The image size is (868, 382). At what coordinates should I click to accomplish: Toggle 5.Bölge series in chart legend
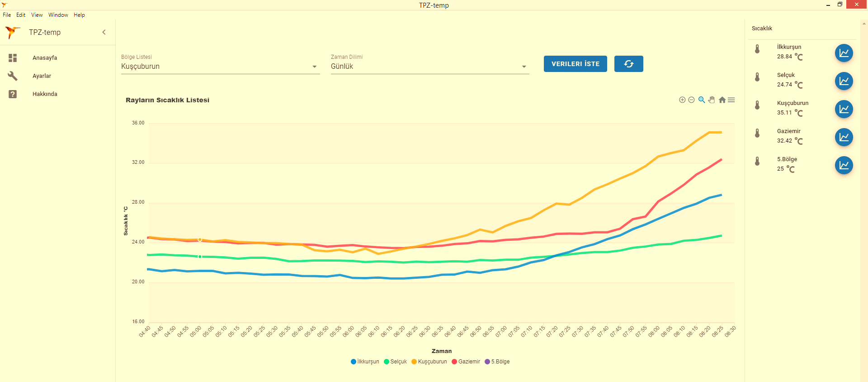coord(497,362)
